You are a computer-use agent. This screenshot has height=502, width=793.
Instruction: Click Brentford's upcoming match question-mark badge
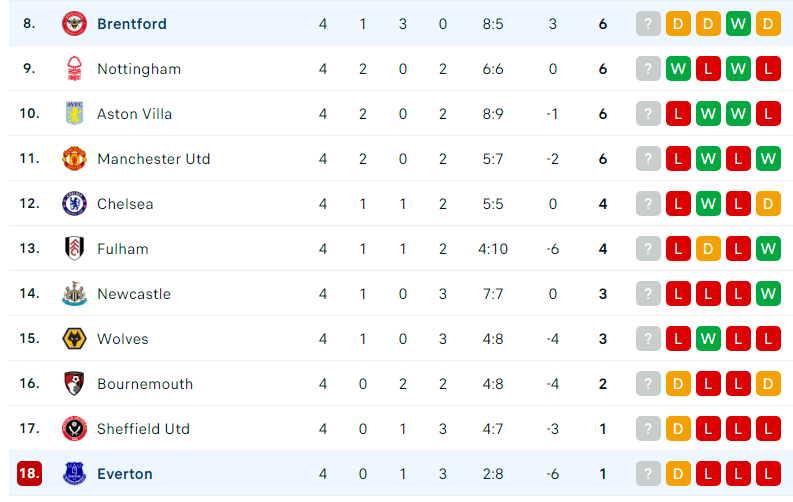point(648,24)
